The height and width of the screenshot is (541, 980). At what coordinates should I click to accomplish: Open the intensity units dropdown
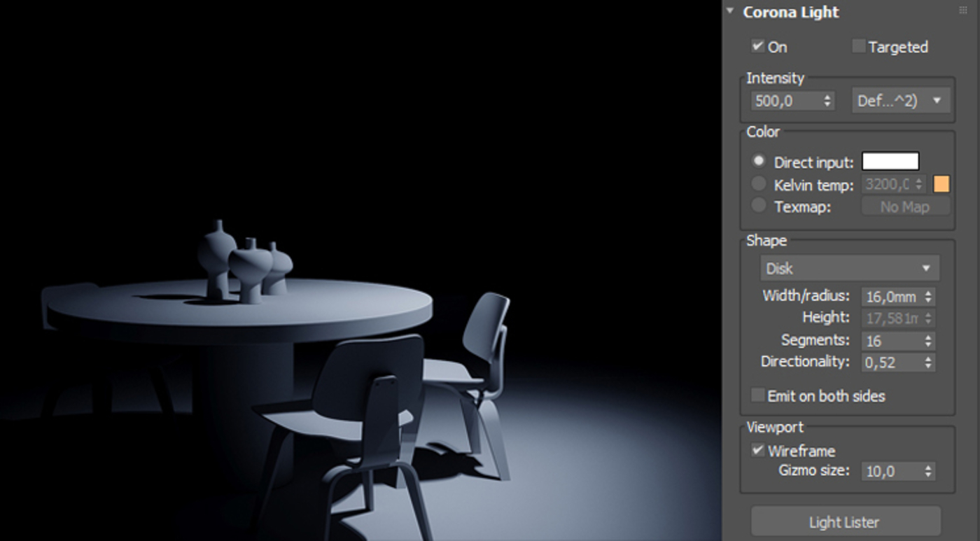tap(901, 101)
